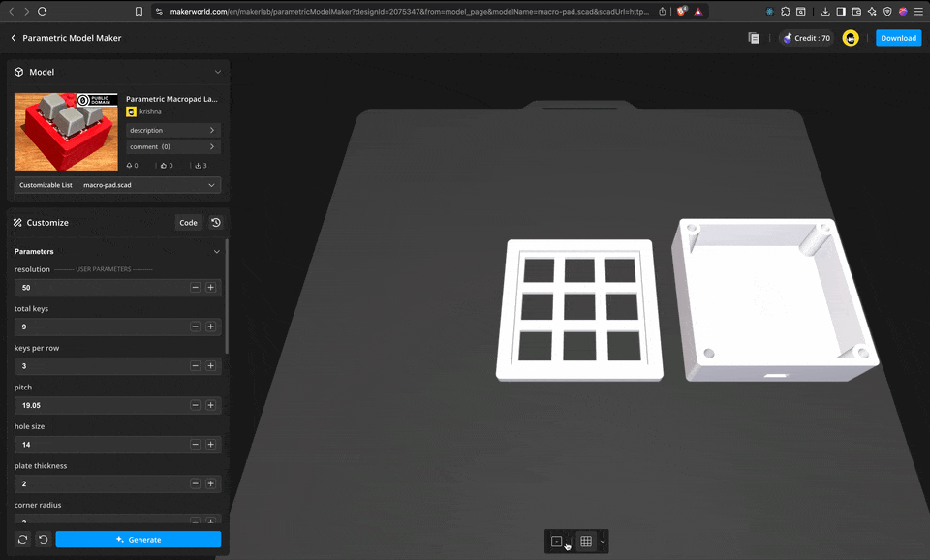Viewport: 930px width, 560px height.
Task: Click the notes icon left of Credit
Action: pos(755,37)
